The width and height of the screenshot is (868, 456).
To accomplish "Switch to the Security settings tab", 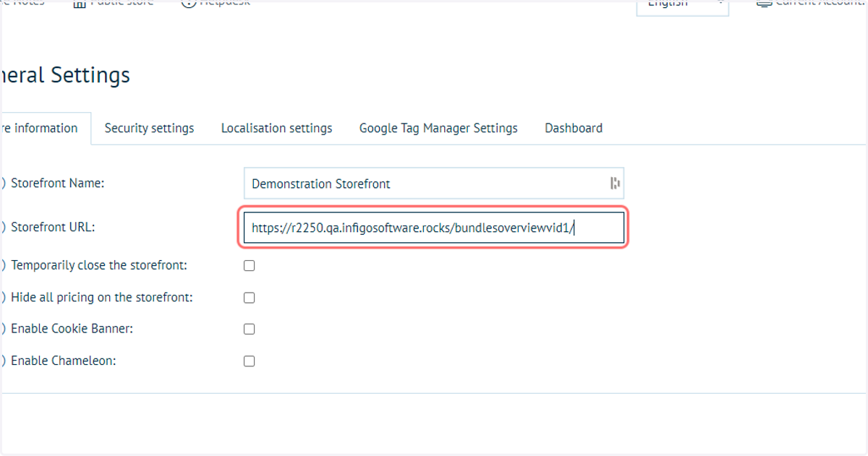I will click(x=149, y=129).
